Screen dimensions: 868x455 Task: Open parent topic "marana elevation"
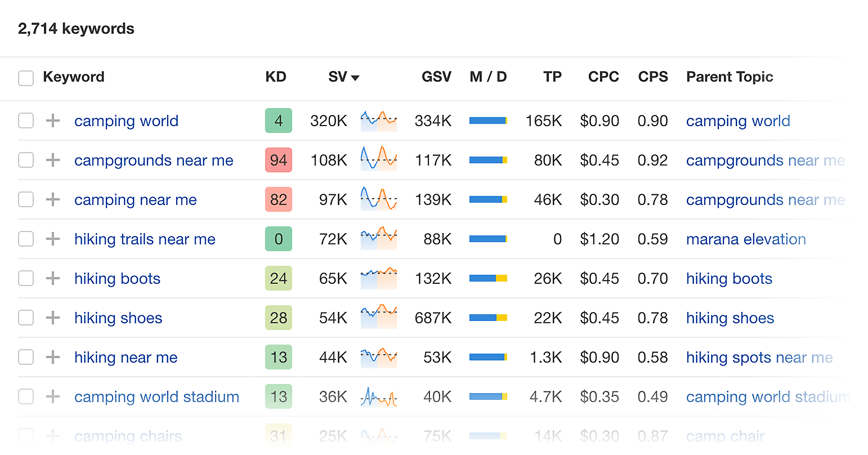point(746,239)
